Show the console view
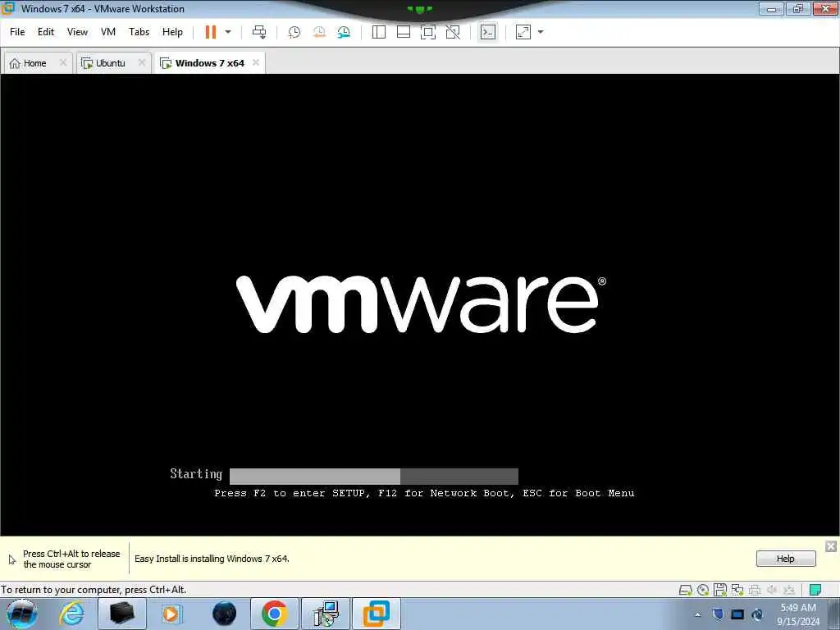 click(487, 32)
